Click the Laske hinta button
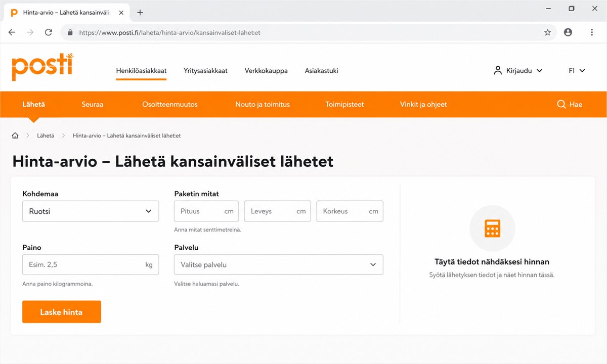 click(62, 312)
